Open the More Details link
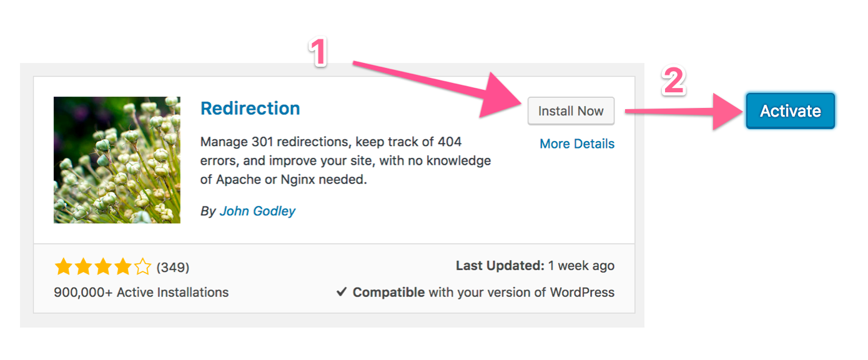The width and height of the screenshot is (868, 360). (x=576, y=144)
